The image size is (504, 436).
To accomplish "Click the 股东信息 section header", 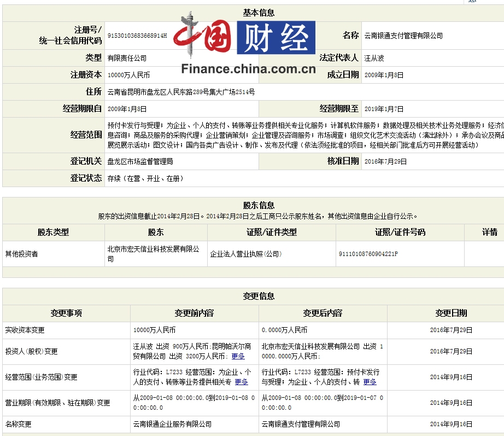I will pyautogui.click(x=259, y=205).
